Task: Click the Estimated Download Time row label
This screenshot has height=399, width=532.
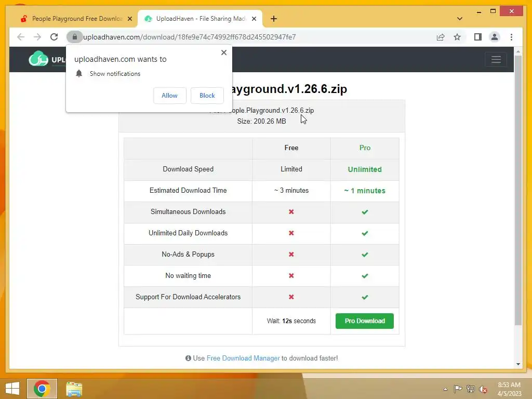Action: point(188,190)
